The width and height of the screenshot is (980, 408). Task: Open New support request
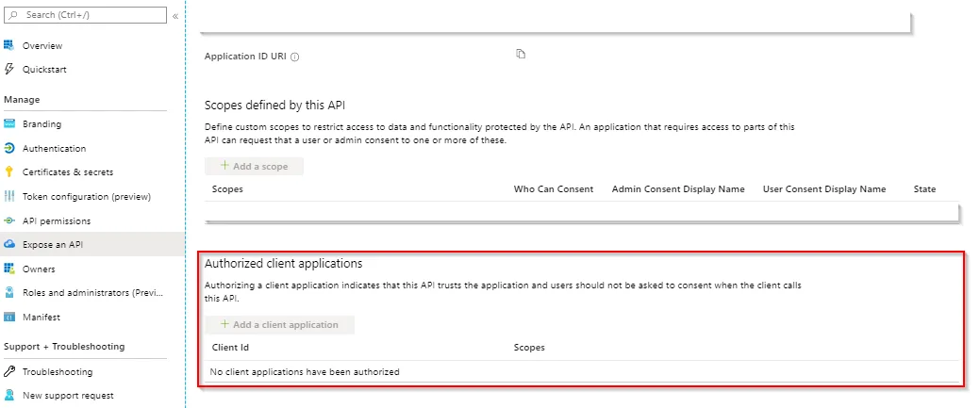(x=68, y=395)
